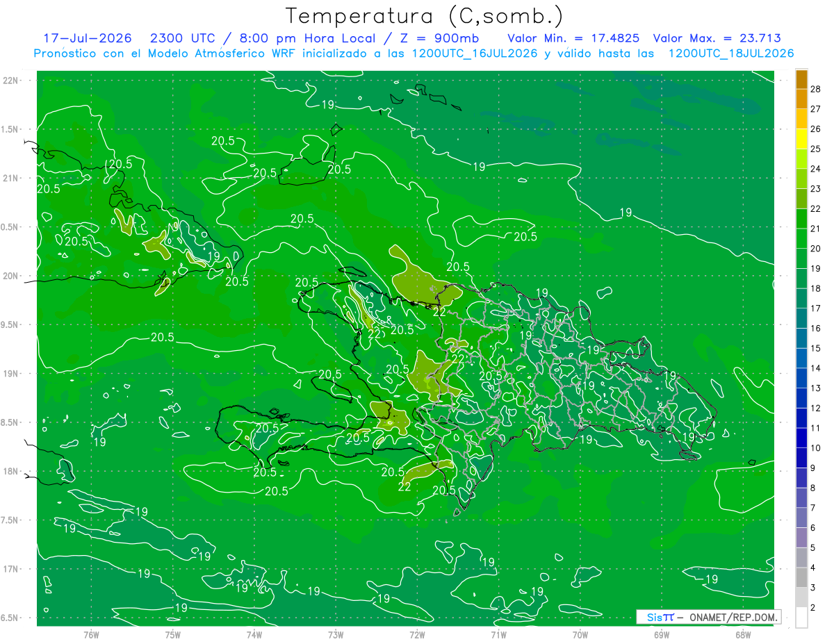Click the "17N" latitude axis label
The width and height of the screenshot is (834, 644).
(12, 569)
